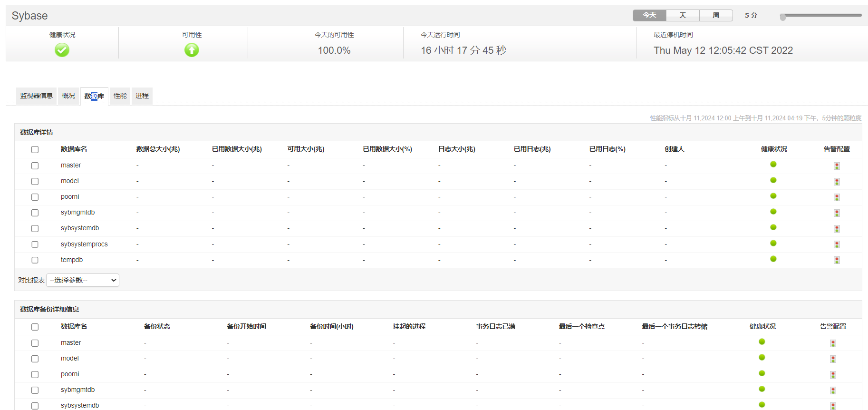Select the 周 time range button
The width and height of the screenshot is (868, 410).
tap(716, 15)
